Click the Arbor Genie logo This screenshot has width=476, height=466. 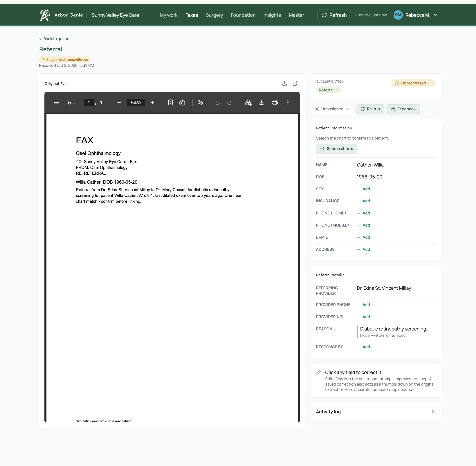(x=45, y=15)
